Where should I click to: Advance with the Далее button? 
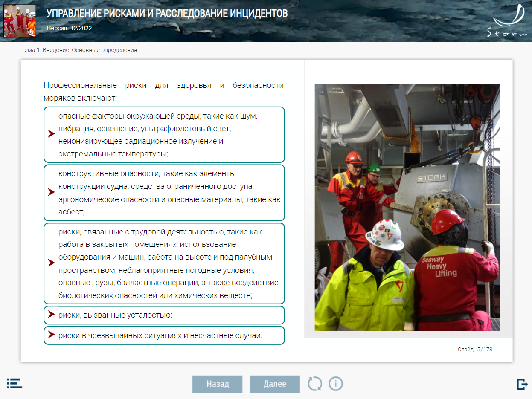(275, 384)
